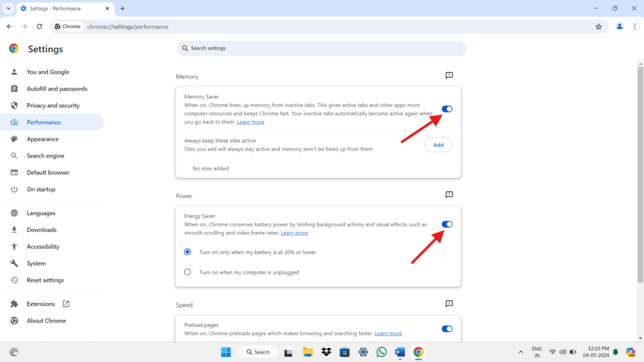Toggle Memory Saver switch
The height and width of the screenshot is (362, 644).
point(447,109)
